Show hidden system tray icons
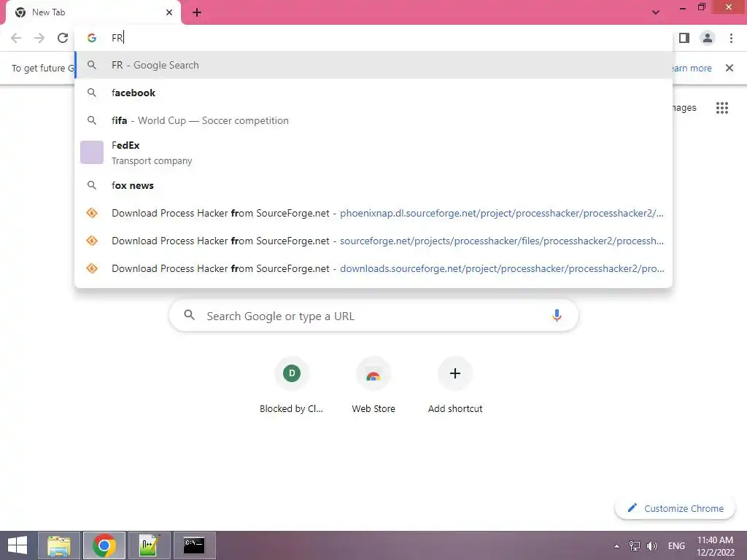747x560 pixels. point(616,546)
